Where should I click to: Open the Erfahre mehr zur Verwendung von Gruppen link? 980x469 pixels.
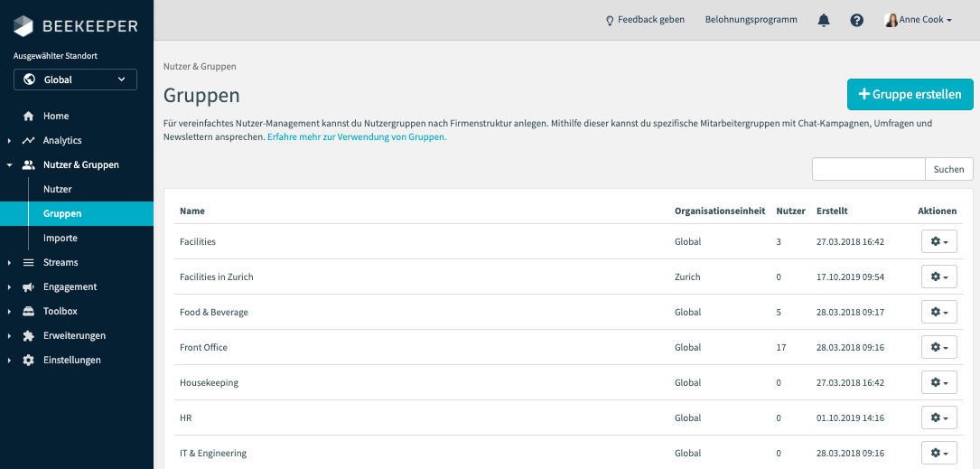[x=357, y=137]
